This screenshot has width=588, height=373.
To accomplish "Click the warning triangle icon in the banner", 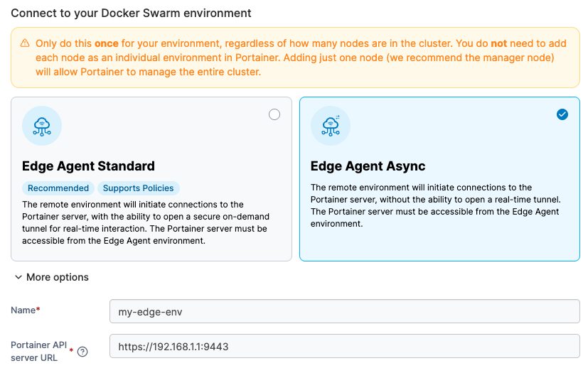I will click(25, 43).
